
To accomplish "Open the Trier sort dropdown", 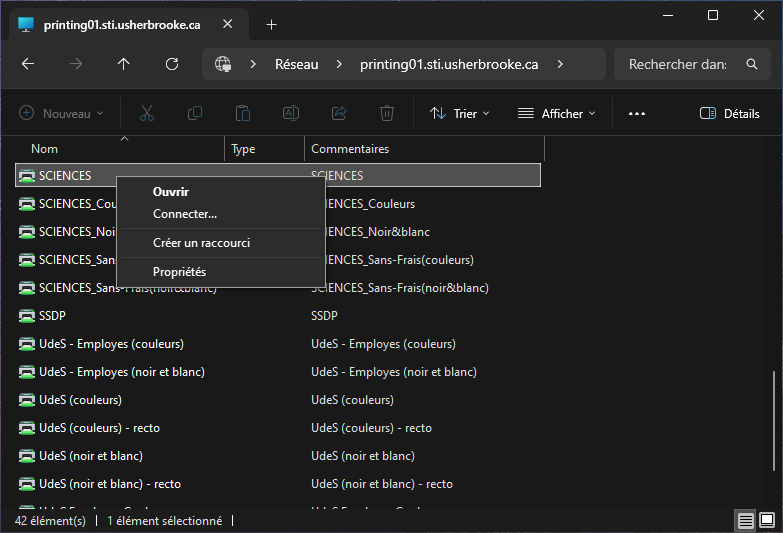I will point(459,113).
